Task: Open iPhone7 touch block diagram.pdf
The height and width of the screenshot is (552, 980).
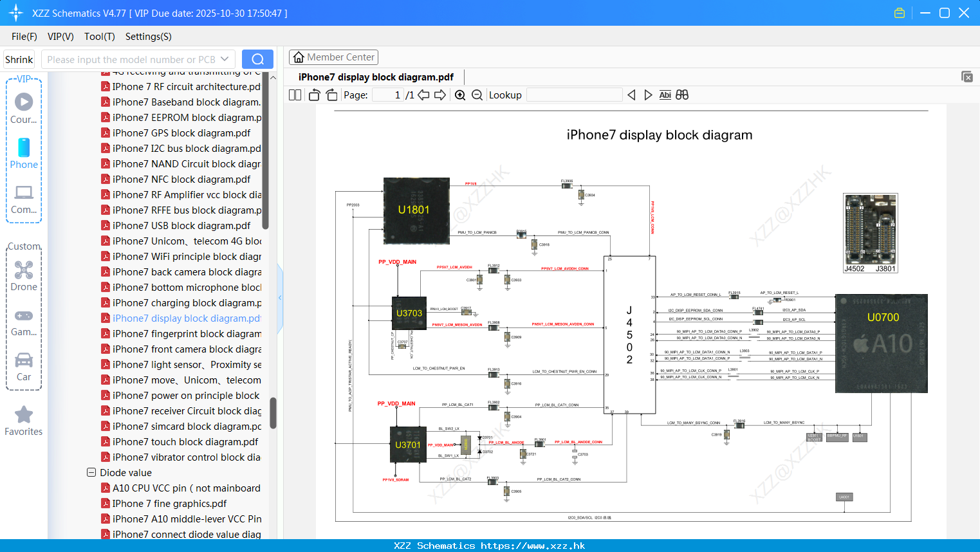Action: (180, 441)
